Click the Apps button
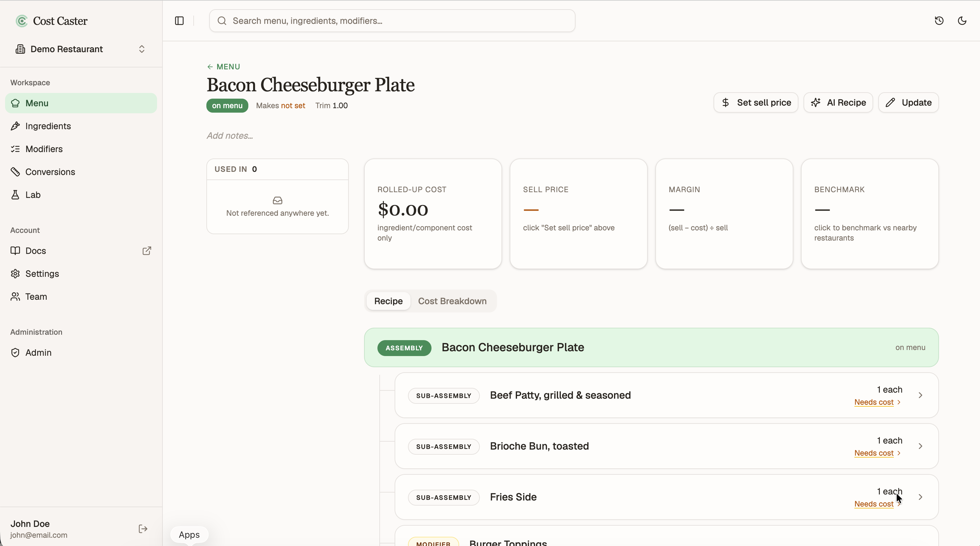980x546 pixels. coord(189,535)
